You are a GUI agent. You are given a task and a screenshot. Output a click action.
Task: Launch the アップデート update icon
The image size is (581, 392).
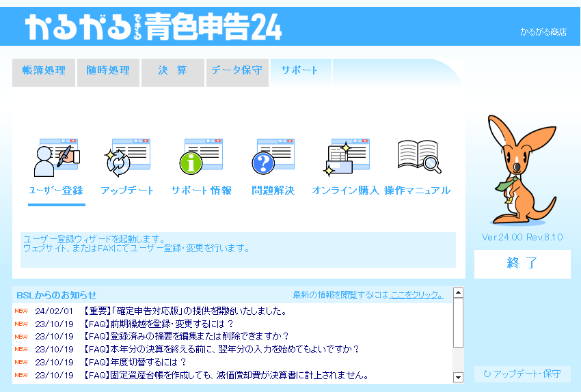[127, 158]
